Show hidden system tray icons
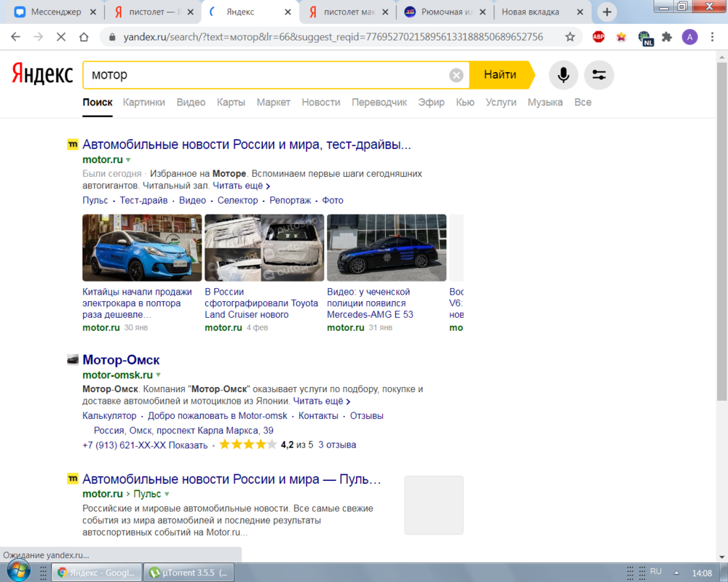The image size is (728, 582). click(x=676, y=573)
